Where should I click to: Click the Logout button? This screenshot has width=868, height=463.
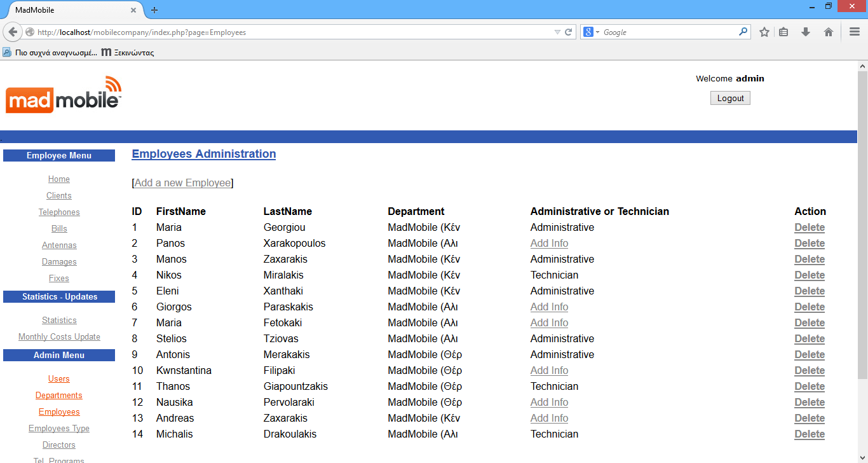click(x=730, y=98)
